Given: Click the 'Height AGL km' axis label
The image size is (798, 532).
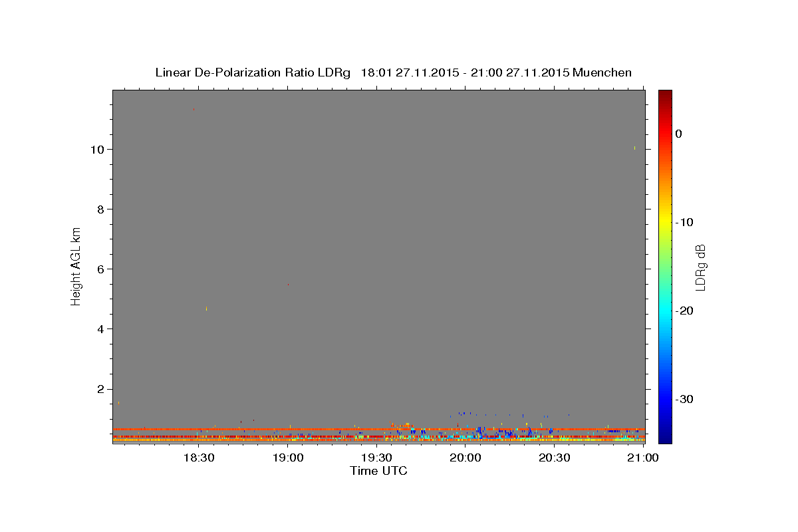Looking at the screenshot, I should coord(76,266).
